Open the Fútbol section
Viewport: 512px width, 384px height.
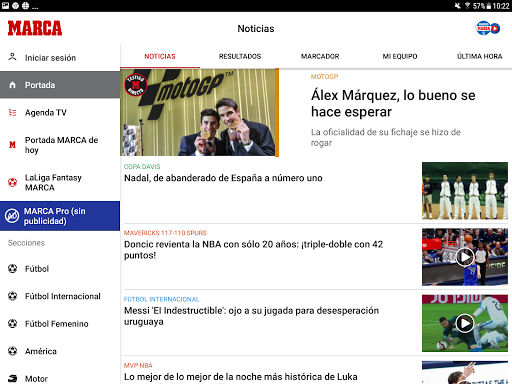pos(60,269)
